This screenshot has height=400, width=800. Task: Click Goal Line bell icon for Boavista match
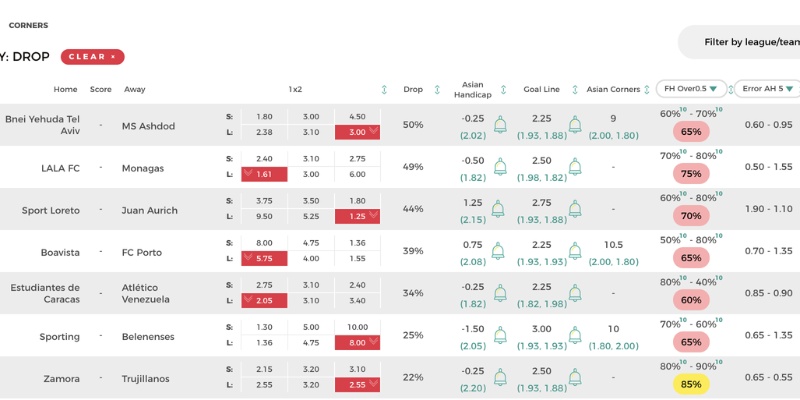(x=575, y=251)
